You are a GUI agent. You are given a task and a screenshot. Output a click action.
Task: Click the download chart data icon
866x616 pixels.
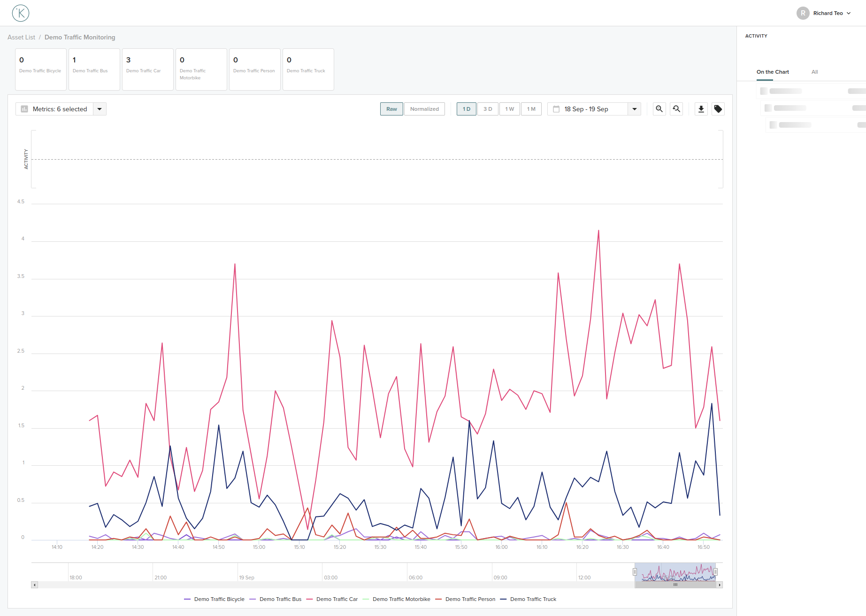point(701,109)
